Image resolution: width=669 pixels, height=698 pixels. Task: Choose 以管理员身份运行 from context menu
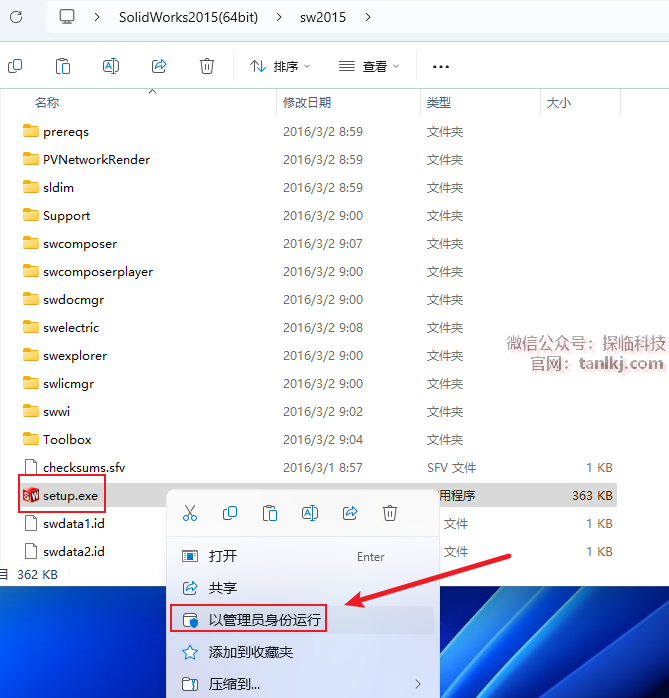click(303, 620)
